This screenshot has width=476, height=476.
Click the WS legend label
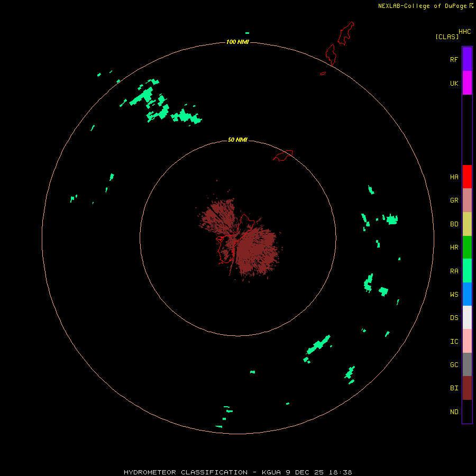click(x=454, y=294)
